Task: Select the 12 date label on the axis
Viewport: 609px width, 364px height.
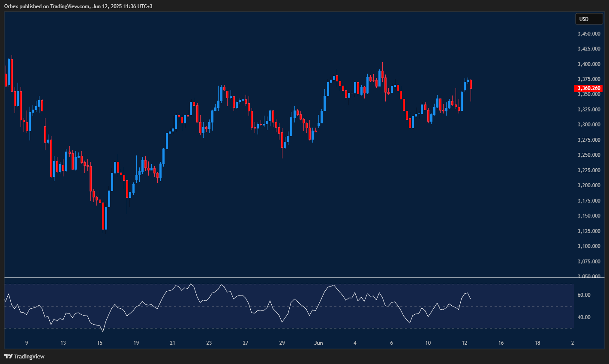Action: (464, 343)
